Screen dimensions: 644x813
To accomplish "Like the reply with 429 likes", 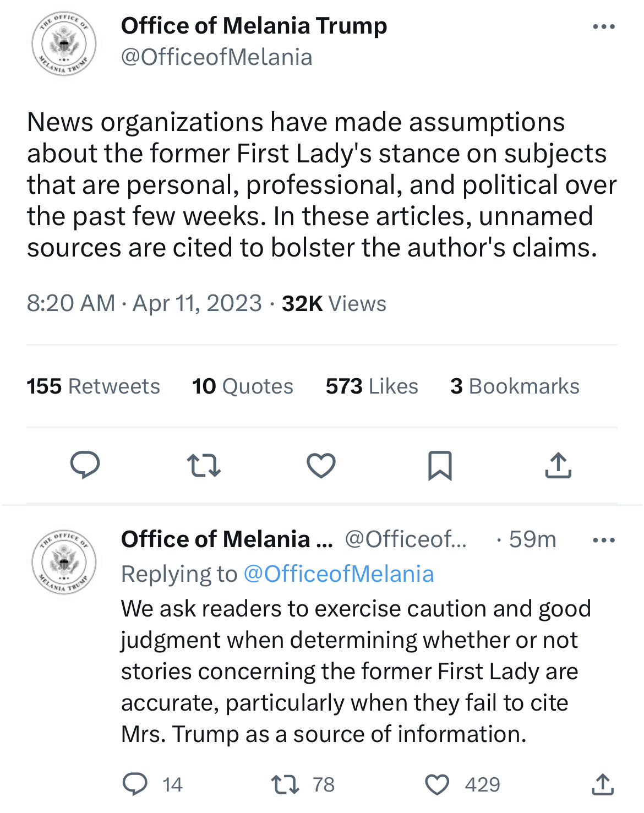I will coord(438,784).
